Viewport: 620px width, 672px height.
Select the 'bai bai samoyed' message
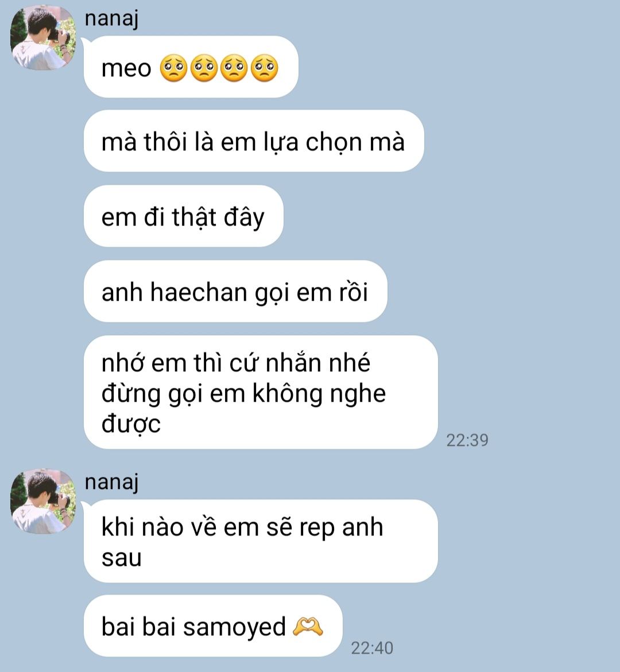click(x=213, y=626)
